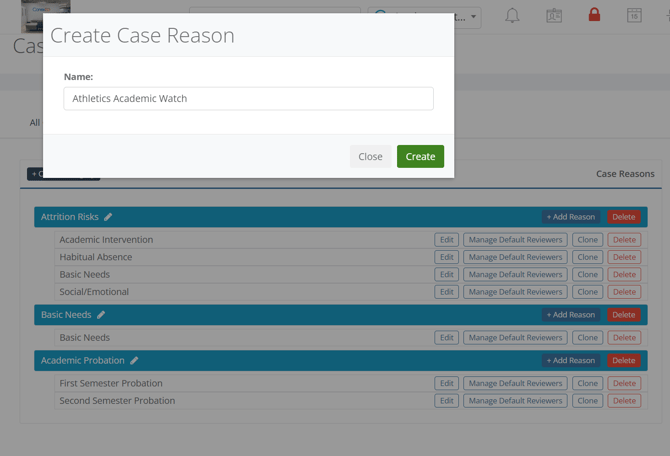Focus the Name input field
The width and height of the screenshot is (670, 456).
click(x=248, y=99)
